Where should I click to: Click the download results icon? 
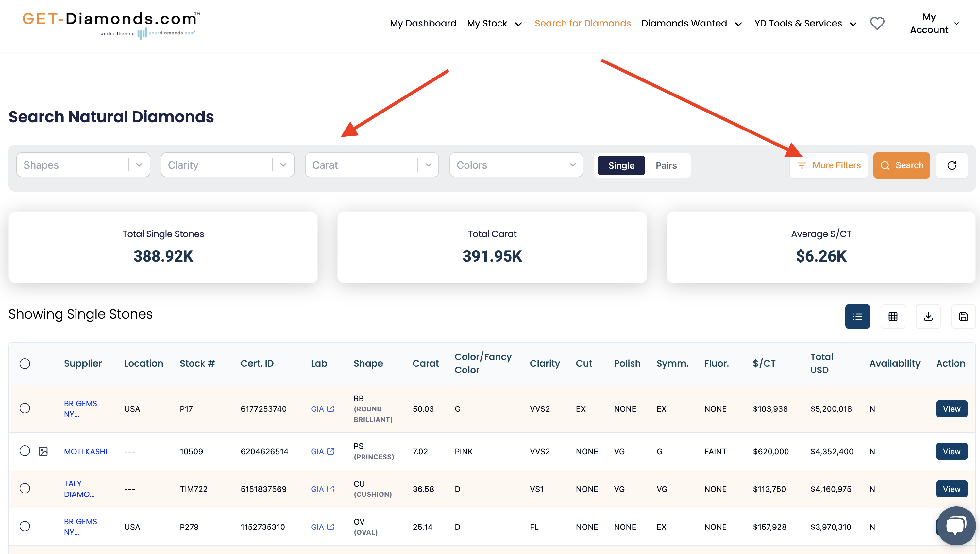[928, 316]
